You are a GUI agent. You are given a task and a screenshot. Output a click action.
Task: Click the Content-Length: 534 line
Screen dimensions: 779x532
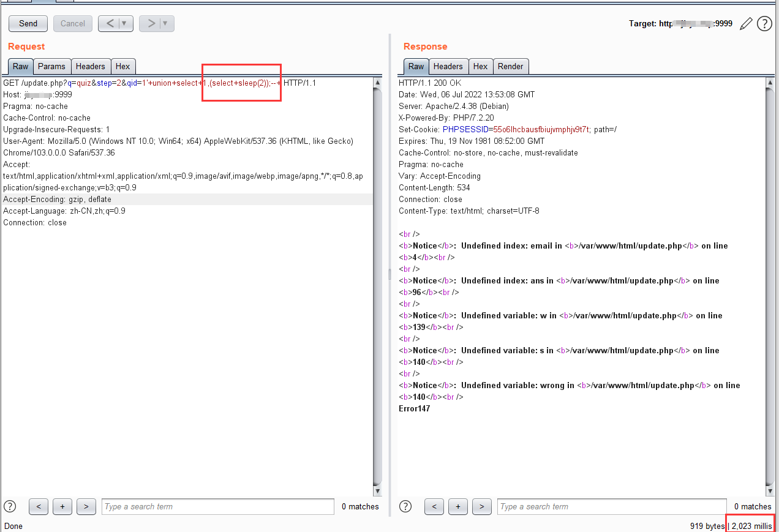pos(434,188)
